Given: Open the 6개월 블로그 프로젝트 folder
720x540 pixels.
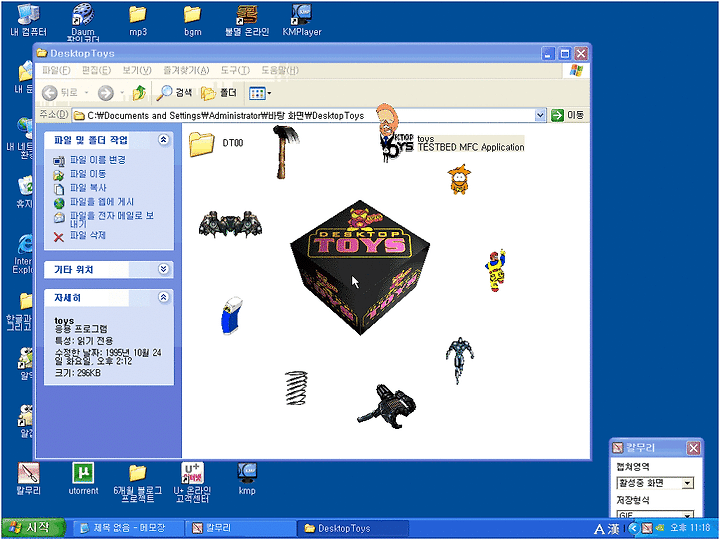Looking at the screenshot, I should pos(138,482).
